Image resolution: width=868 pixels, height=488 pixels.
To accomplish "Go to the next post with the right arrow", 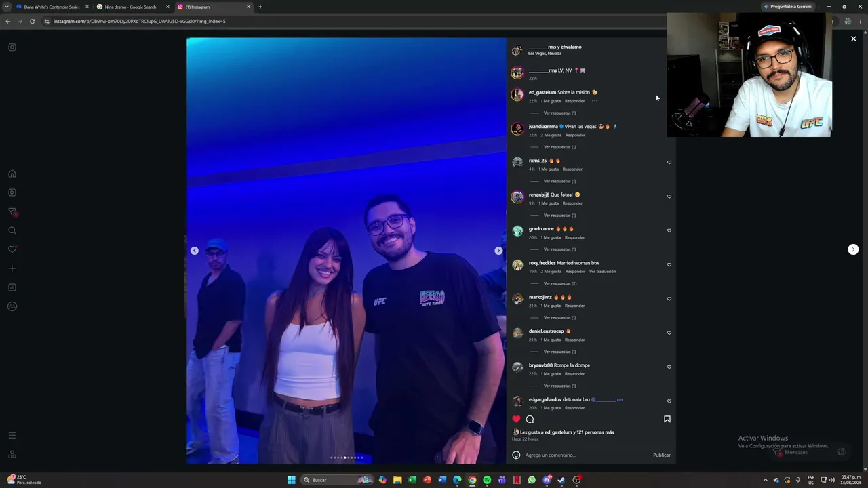I will click(x=853, y=249).
